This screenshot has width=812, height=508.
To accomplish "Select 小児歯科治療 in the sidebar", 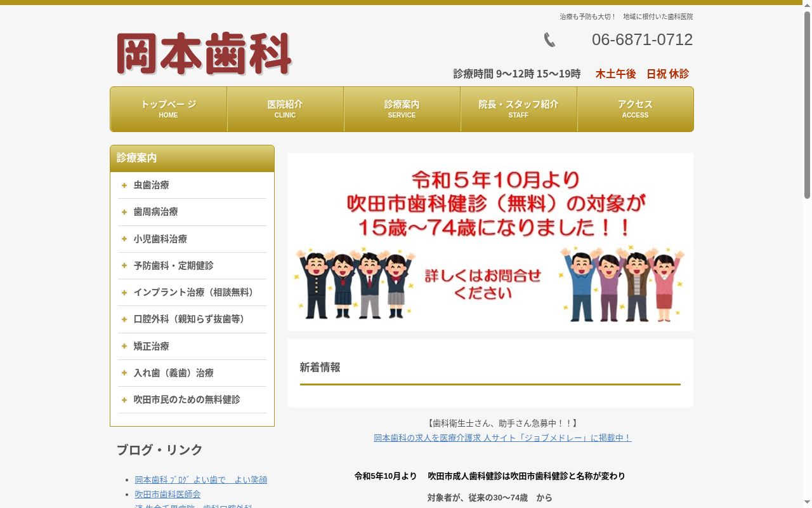I will point(160,239).
